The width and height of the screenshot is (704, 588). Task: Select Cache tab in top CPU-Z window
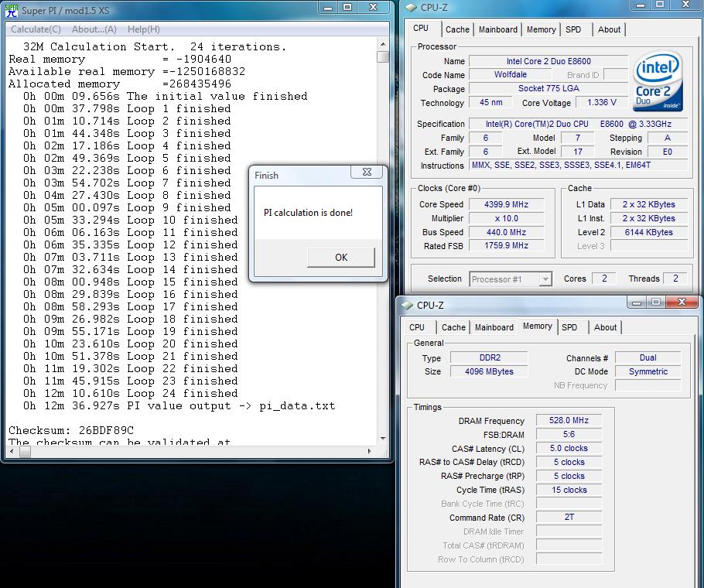pyautogui.click(x=457, y=29)
